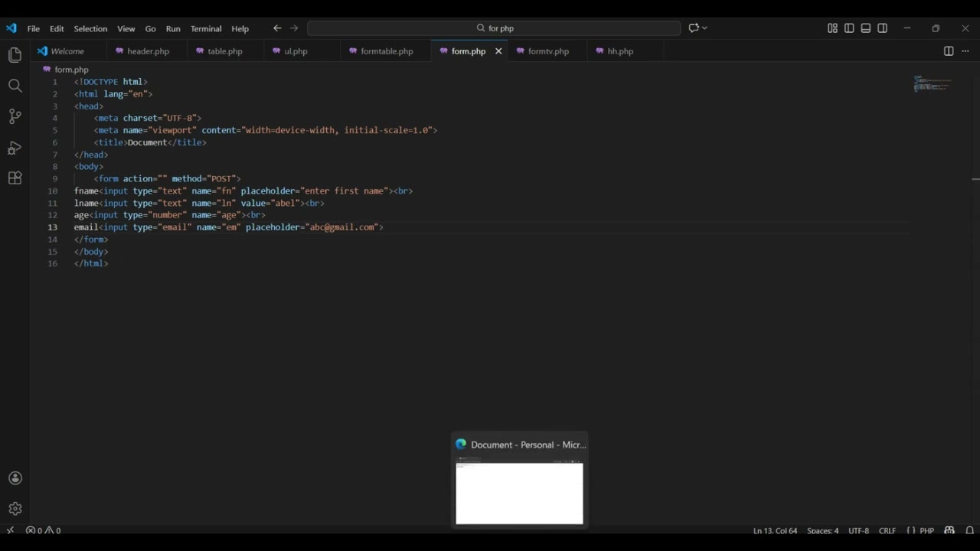Screen dimensions: 980x551
Task: Toggle the primary side bar
Action: coord(849,28)
